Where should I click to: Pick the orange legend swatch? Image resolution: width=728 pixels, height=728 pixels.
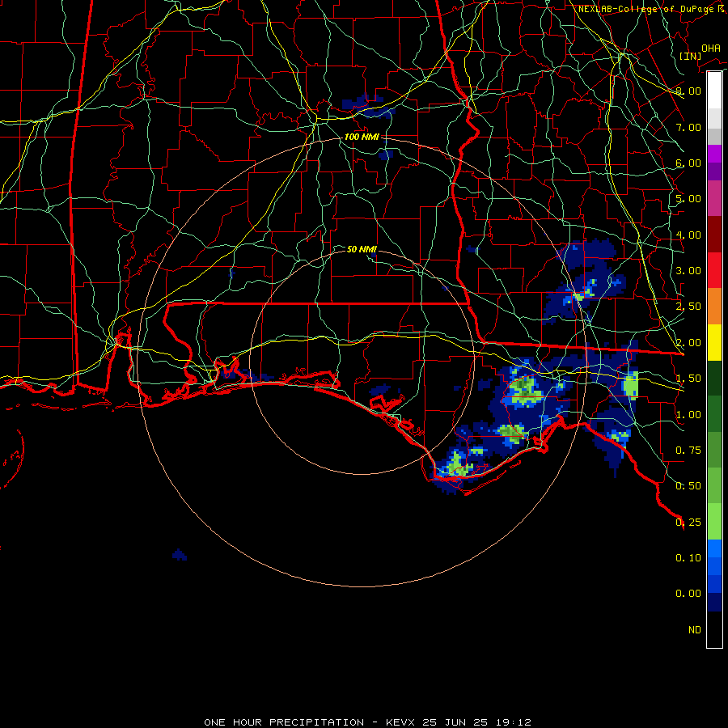coord(714,307)
